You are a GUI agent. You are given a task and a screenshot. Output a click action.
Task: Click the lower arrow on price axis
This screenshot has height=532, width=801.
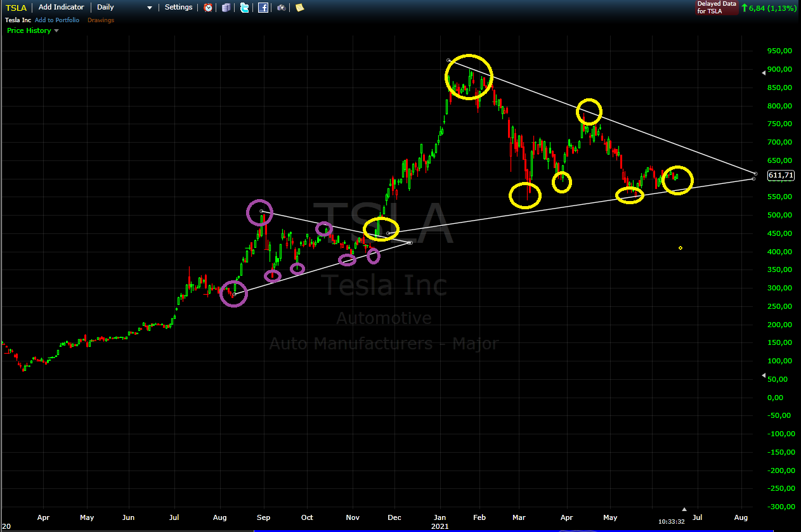[764, 375]
